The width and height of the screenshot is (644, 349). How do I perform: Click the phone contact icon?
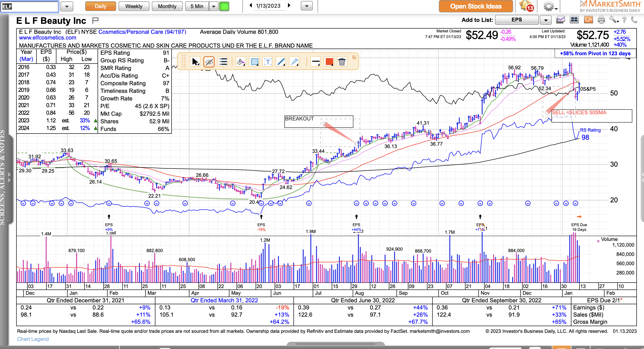tap(634, 20)
